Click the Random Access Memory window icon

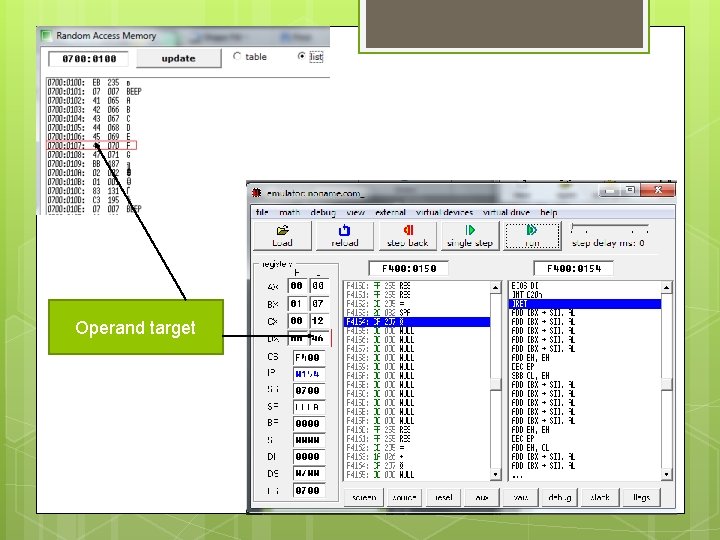(46, 35)
